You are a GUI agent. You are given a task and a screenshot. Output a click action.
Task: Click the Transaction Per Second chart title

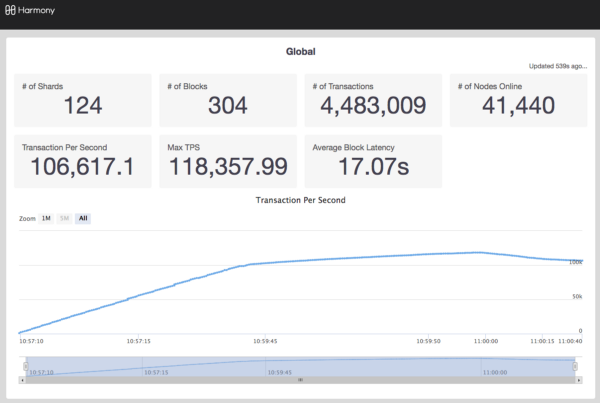click(x=300, y=200)
